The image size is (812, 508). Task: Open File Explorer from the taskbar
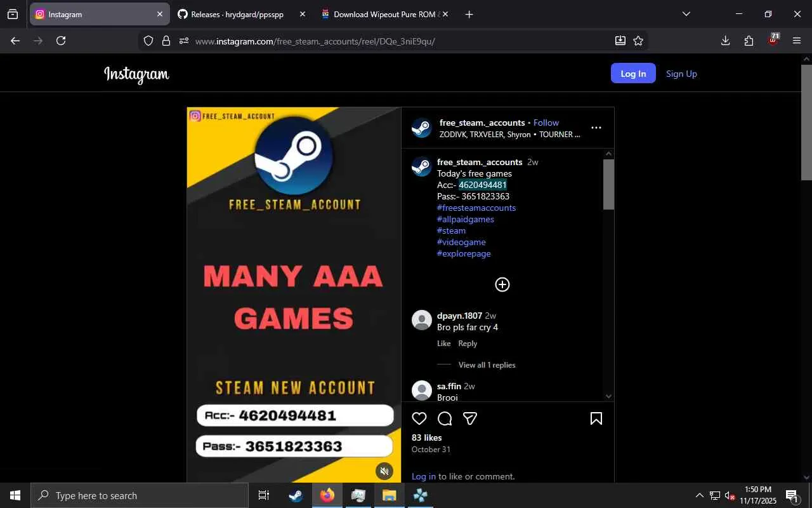(x=390, y=495)
